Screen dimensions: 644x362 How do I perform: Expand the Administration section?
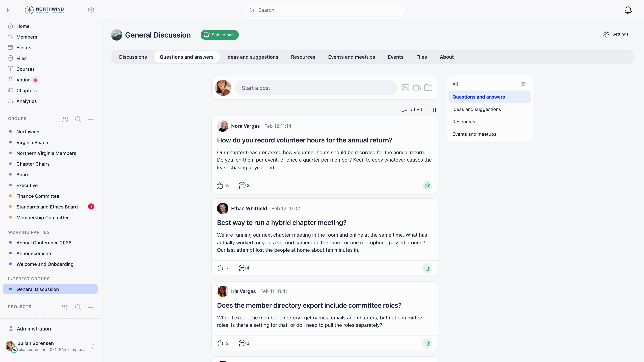pos(50,329)
